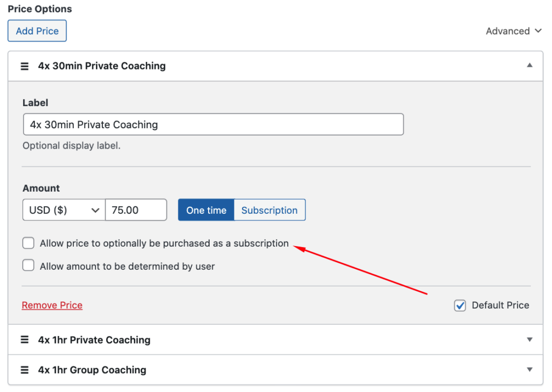Expand the 4x 1hr Group Coaching panel
552x392 pixels.
click(529, 370)
